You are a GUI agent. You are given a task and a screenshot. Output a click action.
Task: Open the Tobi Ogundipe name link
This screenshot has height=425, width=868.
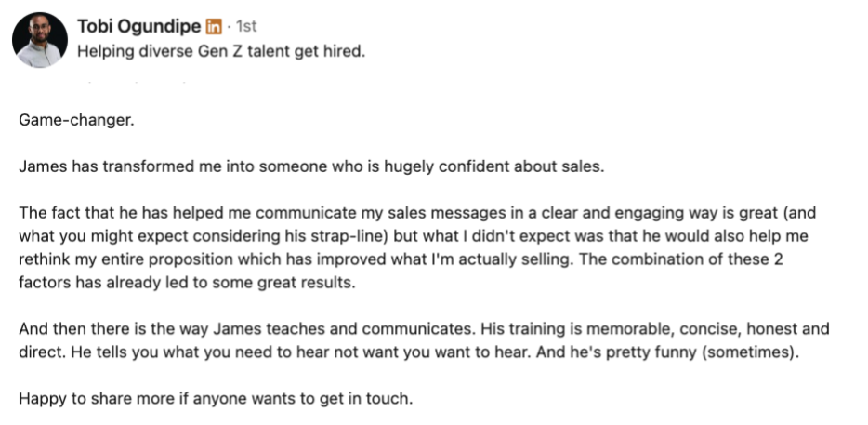point(139,26)
